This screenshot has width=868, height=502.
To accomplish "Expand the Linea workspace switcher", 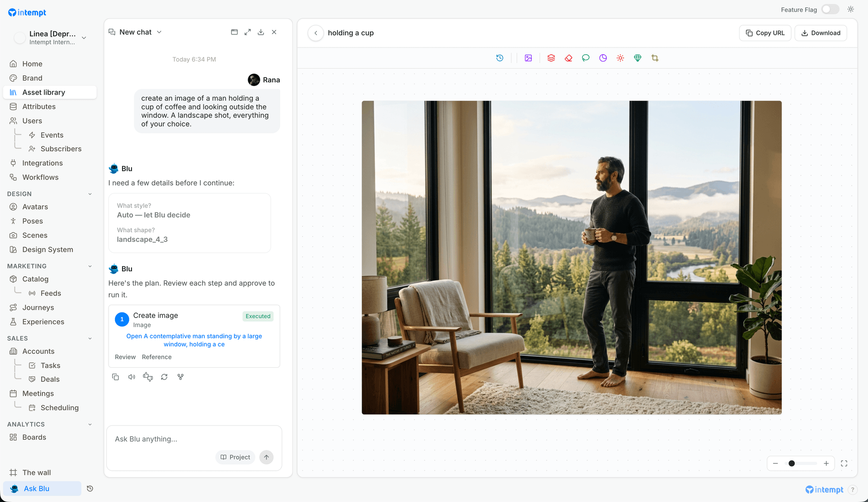I will [x=51, y=38].
